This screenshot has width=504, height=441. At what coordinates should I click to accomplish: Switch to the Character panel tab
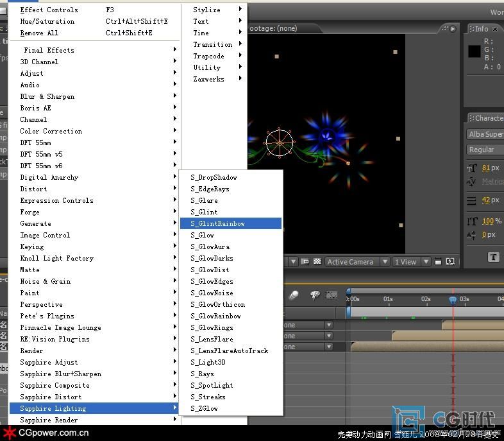pyautogui.click(x=486, y=118)
